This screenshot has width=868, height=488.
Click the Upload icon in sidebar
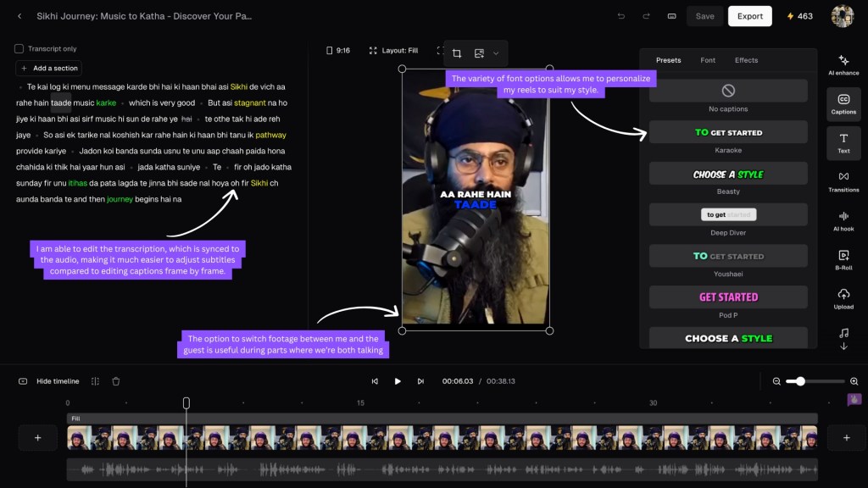click(x=843, y=298)
